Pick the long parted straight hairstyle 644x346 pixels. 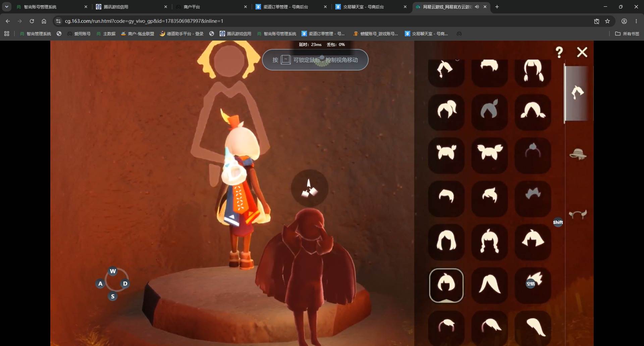tap(489, 285)
